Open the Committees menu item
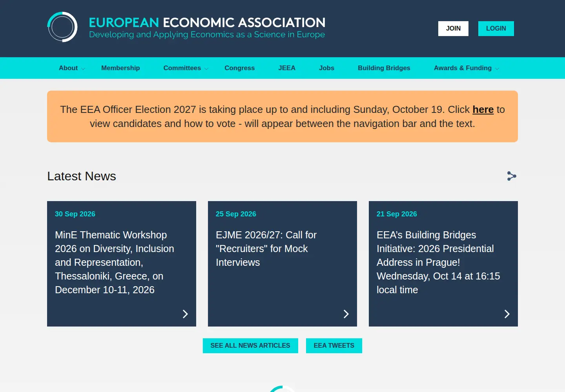The height and width of the screenshot is (392, 565). 182,68
